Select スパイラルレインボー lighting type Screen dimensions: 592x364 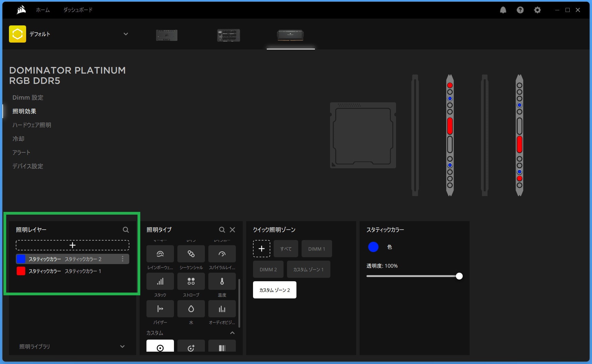222,254
